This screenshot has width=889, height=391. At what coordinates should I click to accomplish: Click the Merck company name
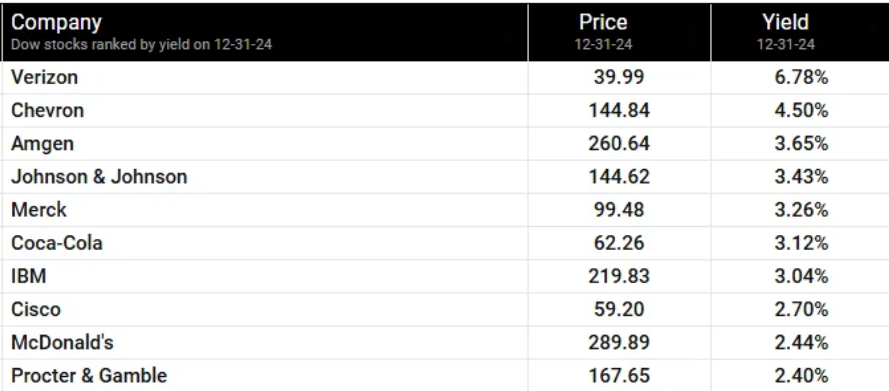[x=39, y=210]
